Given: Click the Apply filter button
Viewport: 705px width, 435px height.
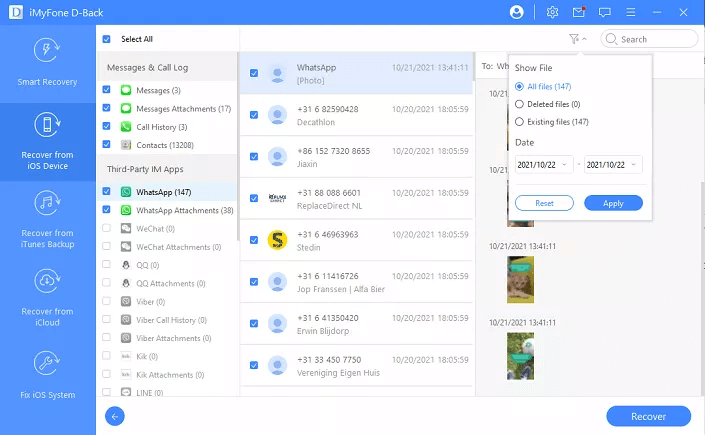Looking at the screenshot, I should tap(613, 203).
